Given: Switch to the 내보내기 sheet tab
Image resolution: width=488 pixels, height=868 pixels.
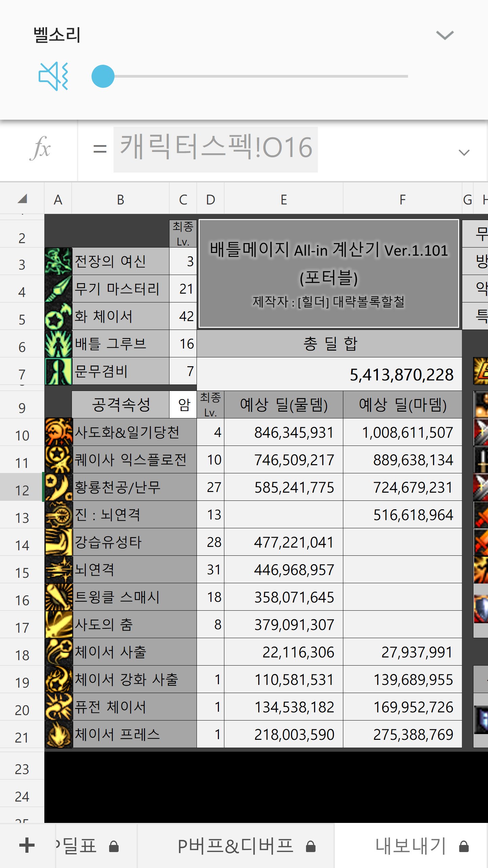Looking at the screenshot, I should [x=411, y=846].
